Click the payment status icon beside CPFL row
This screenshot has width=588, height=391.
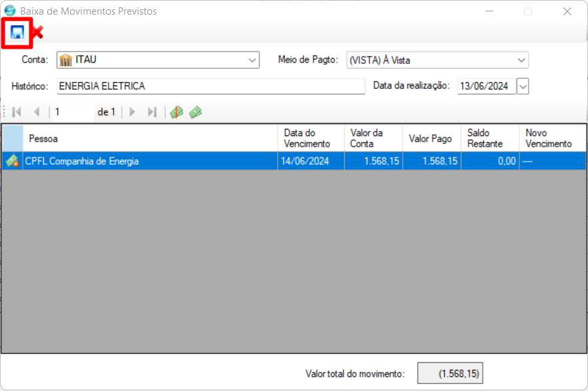point(12,161)
